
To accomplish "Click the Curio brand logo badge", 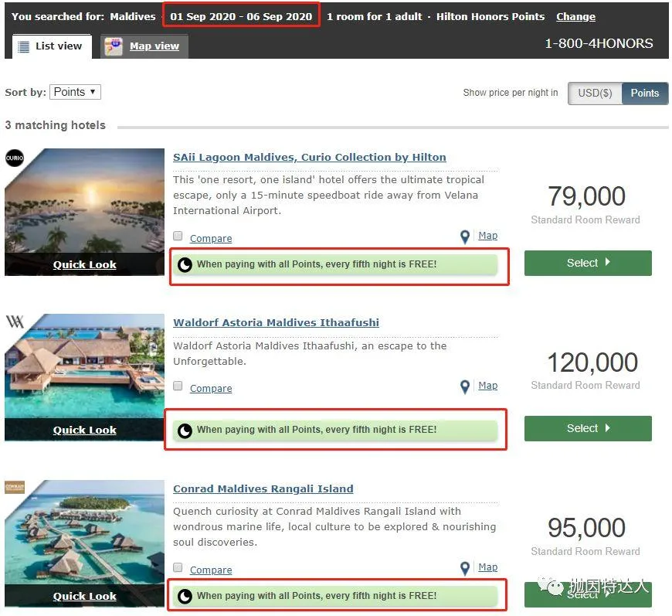I will point(15,158).
